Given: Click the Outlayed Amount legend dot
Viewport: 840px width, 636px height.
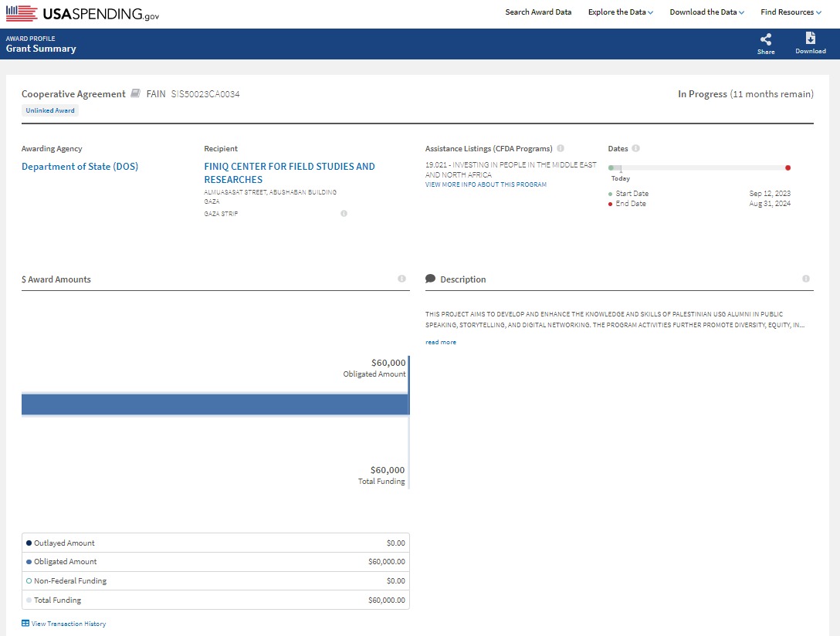Looking at the screenshot, I should click(x=29, y=543).
